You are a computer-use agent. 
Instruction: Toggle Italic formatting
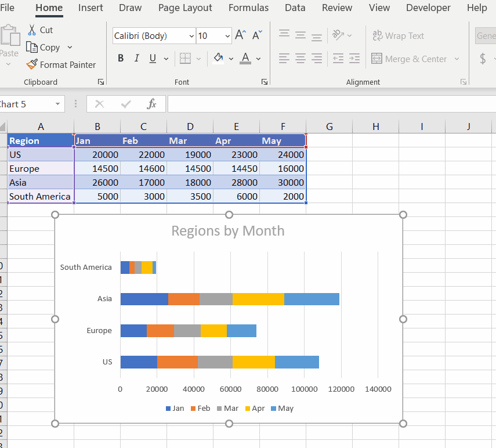tap(137, 58)
